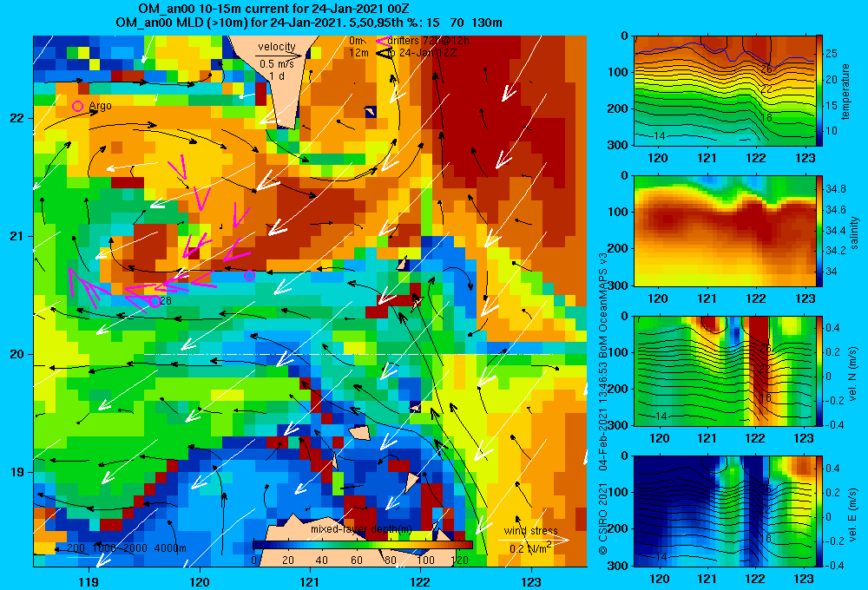This screenshot has width=868, height=590.
Task: Click the title line "OM_an00 10-15m current"
Action: [x=274, y=9]
